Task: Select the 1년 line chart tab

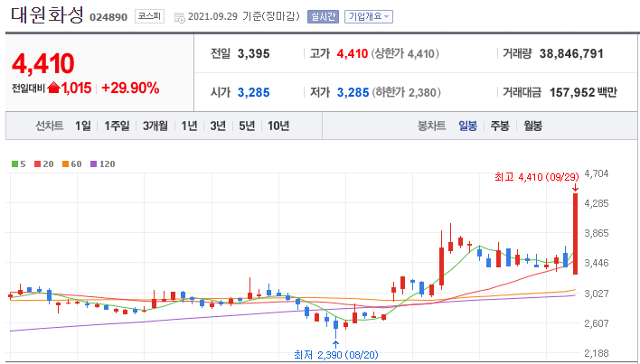Action: 189,126
